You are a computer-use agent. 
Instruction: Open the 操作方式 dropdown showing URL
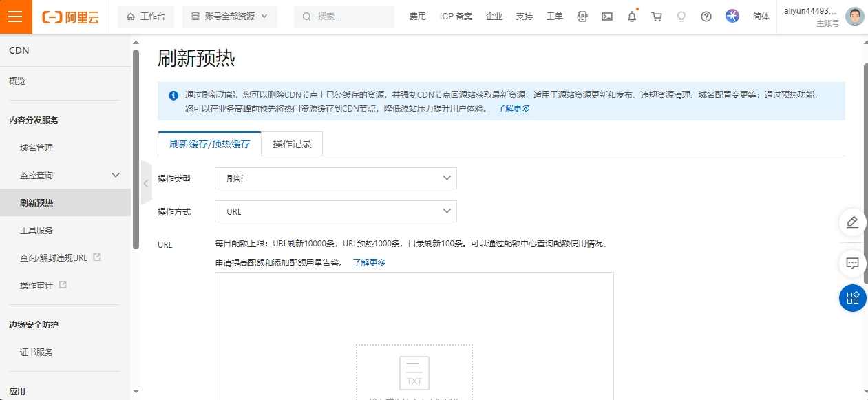(x=335, y=211)
